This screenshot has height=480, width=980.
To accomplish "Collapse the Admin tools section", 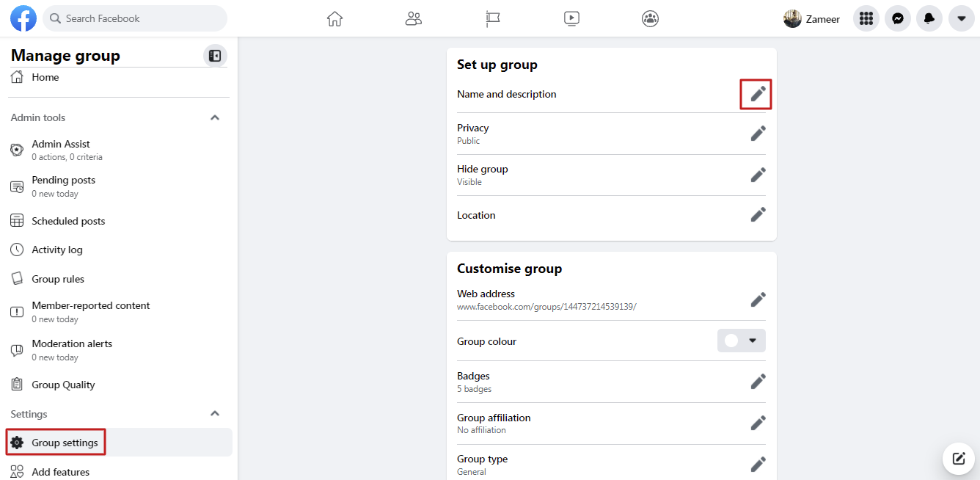I will 215,117.
